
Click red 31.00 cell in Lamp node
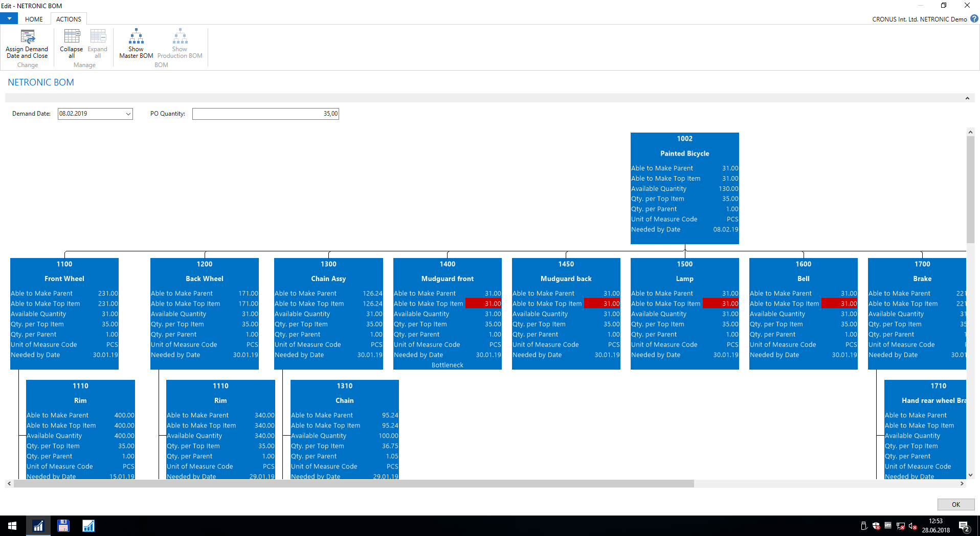pyautogui.click(x=721, y=304)
